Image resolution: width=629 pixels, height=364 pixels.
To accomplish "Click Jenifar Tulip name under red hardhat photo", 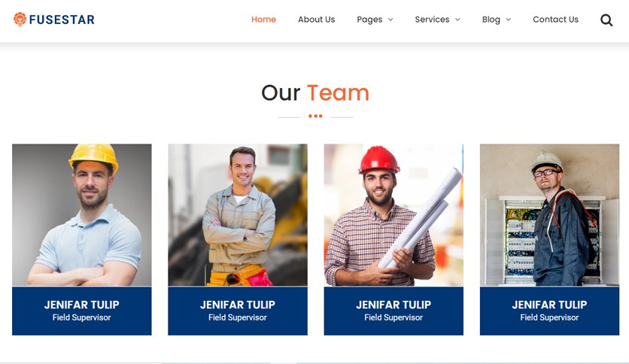I will (x=394, y=305).
